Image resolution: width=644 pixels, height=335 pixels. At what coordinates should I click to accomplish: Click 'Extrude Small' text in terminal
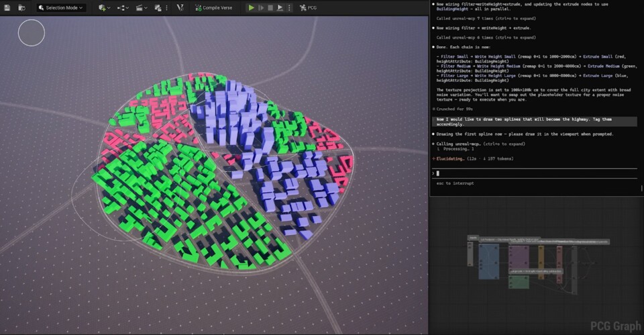[598, 56]
